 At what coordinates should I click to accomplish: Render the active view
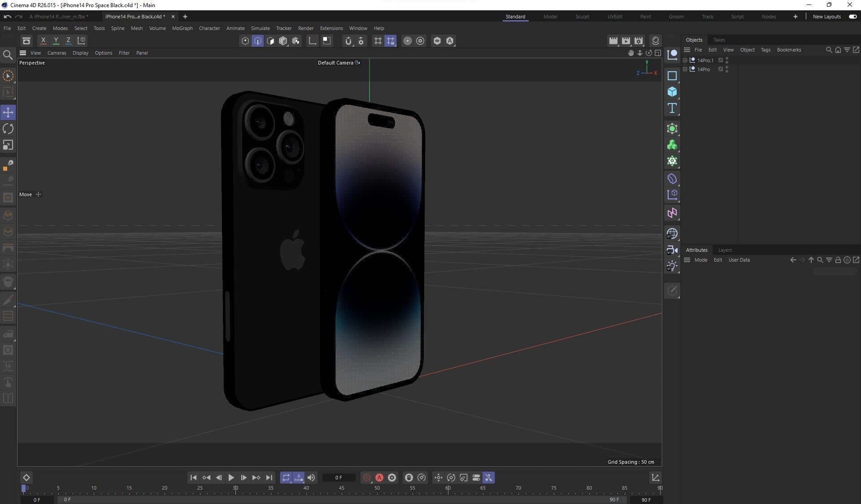tap(613, 41)
